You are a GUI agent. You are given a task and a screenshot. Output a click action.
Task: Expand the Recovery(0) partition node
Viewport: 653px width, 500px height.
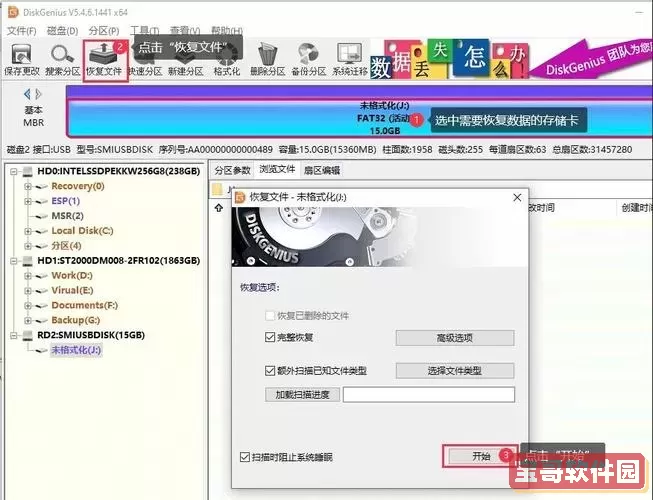(x=27, y=186)
